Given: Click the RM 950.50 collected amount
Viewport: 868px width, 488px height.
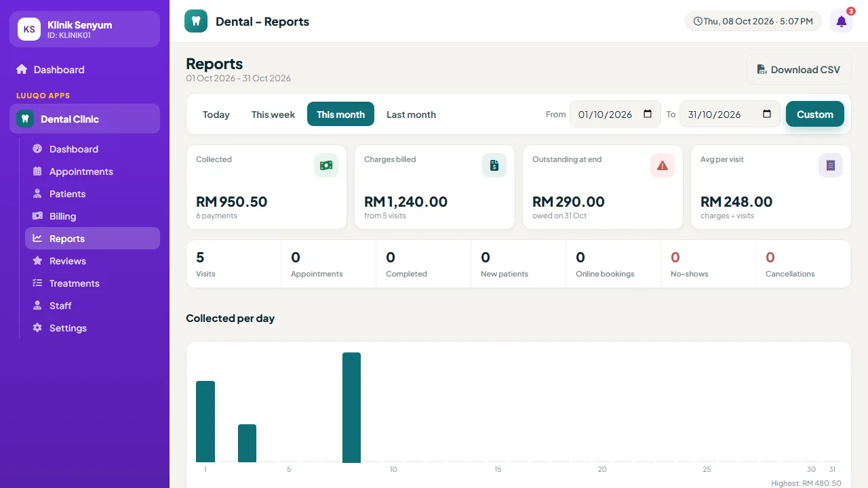Looking at the screenshot, I should pyautogui.click(x=232, y=201).
